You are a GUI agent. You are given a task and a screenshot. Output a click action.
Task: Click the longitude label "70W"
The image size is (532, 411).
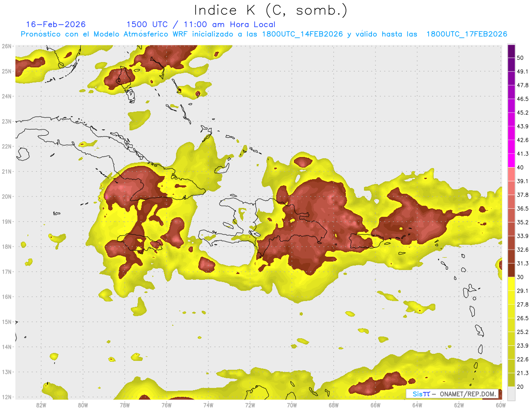click(292, 405)
